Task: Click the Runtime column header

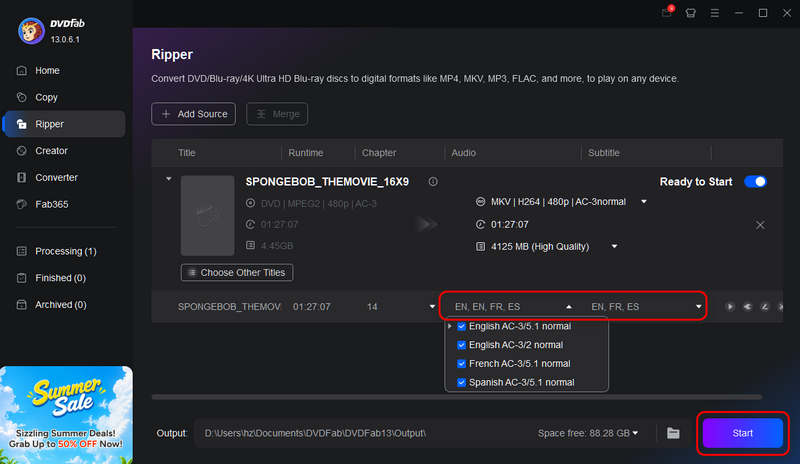Action: coord(306,153)
